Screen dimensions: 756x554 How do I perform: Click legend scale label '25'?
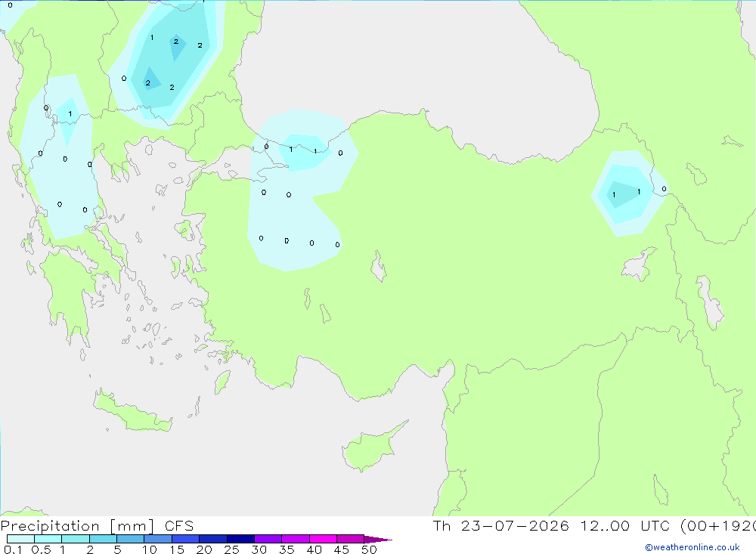[231, 549]
